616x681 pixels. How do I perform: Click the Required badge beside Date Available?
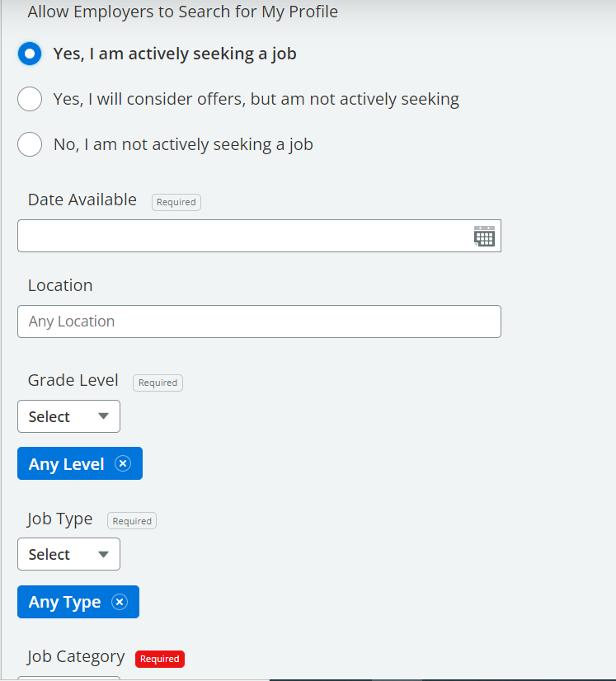pos(176,202)
